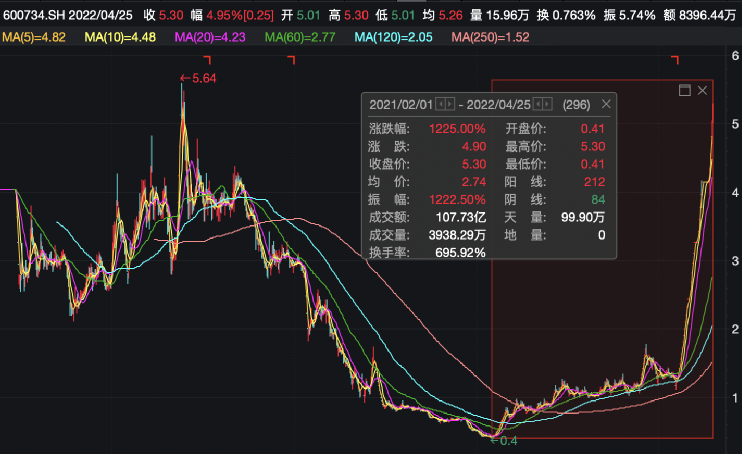Click the red corner marker above selected range
Image resolution: width=742 pixels, height=454 pixels.
pos(675,60)
